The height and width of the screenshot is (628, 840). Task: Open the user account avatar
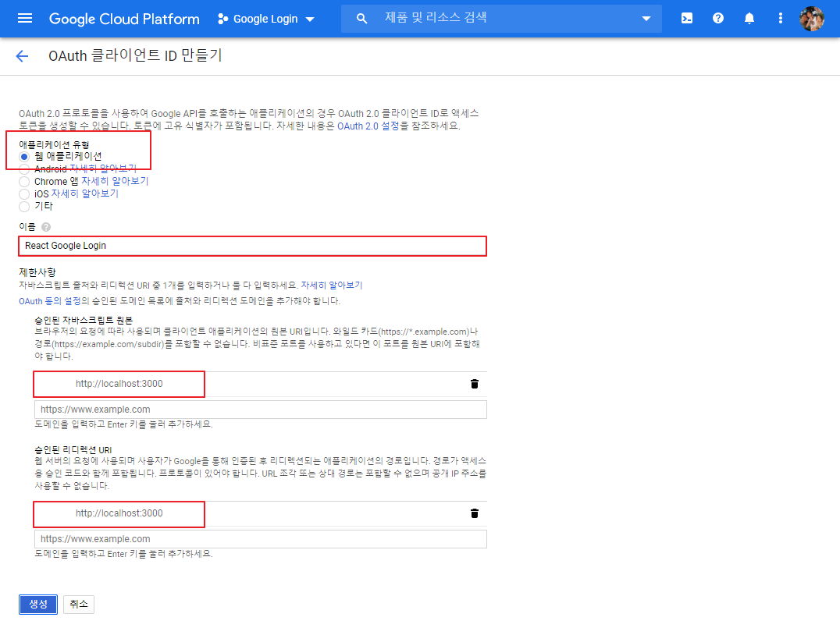811,19
